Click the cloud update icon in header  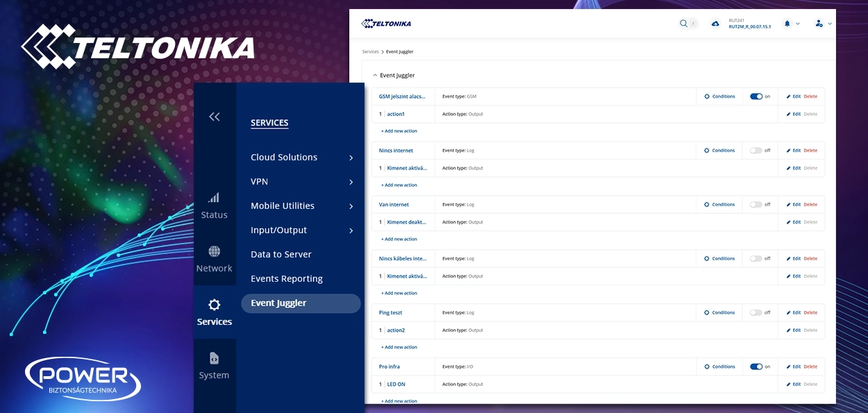click(x=715, y=24)
